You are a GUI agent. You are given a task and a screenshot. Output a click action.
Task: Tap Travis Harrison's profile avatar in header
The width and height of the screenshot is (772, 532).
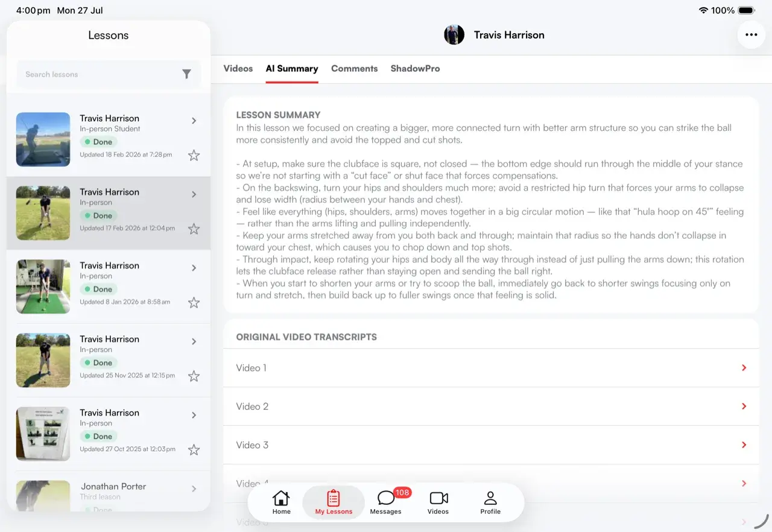tap(454, 35)
